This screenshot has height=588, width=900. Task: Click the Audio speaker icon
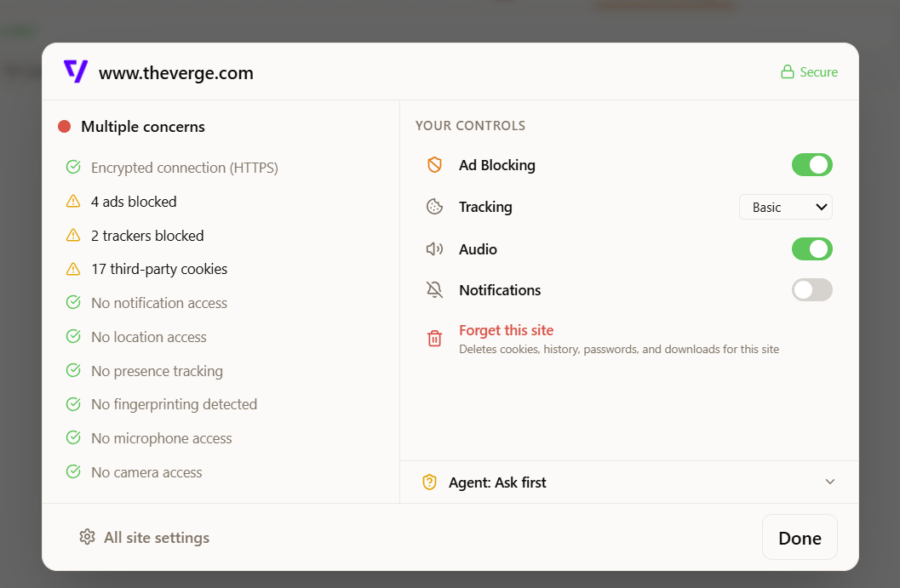pyautogui.click(x=434, y=249)
